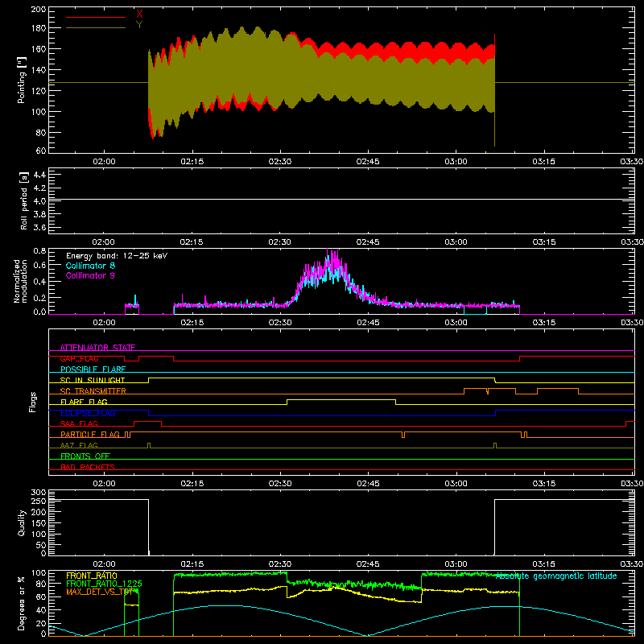This screenshot has height=644, width=644.
Task: Click the 'Pointing ["]' axis title
Action: [x=22, y=80]
